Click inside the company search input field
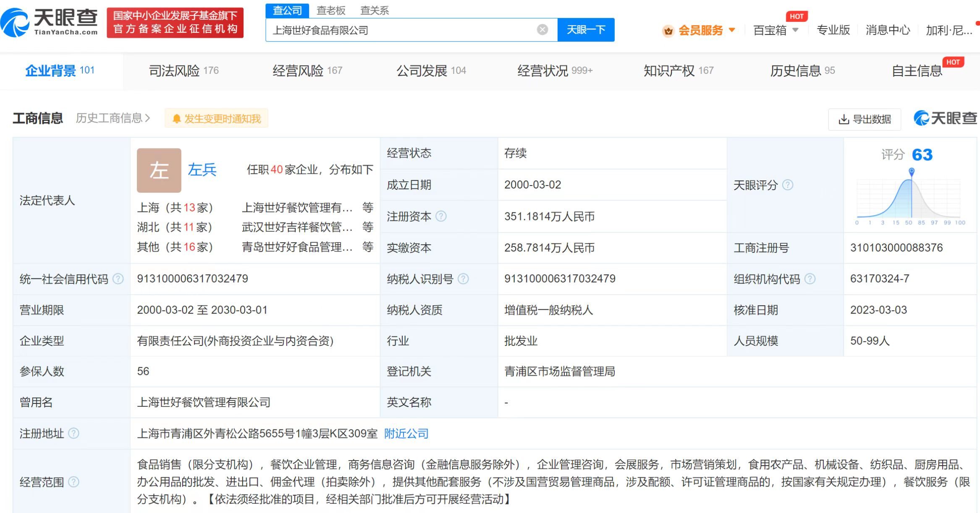Screen dimensions: 980x513 (x=399, y=29)
